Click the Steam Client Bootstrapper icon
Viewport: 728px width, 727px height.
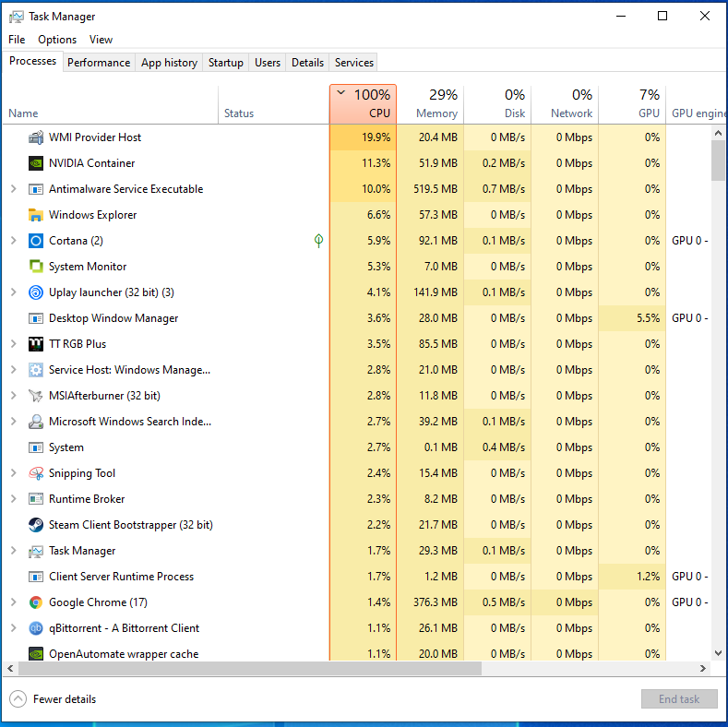[36, 525]
